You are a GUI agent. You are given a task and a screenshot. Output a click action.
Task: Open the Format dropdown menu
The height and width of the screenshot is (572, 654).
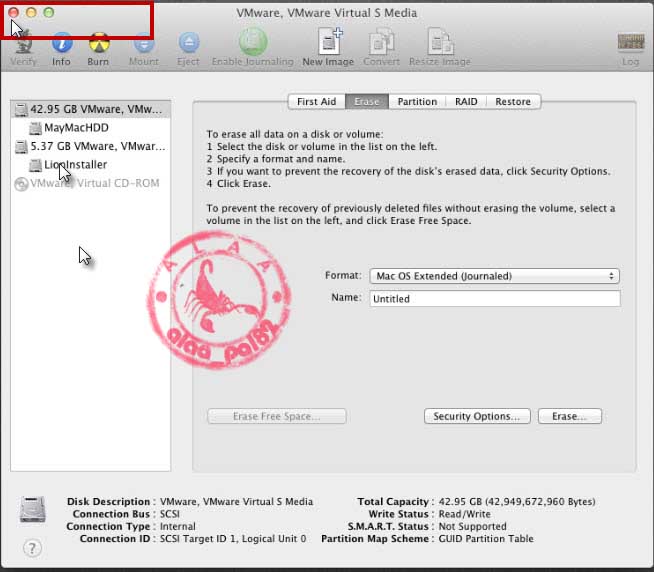(494, 276)
